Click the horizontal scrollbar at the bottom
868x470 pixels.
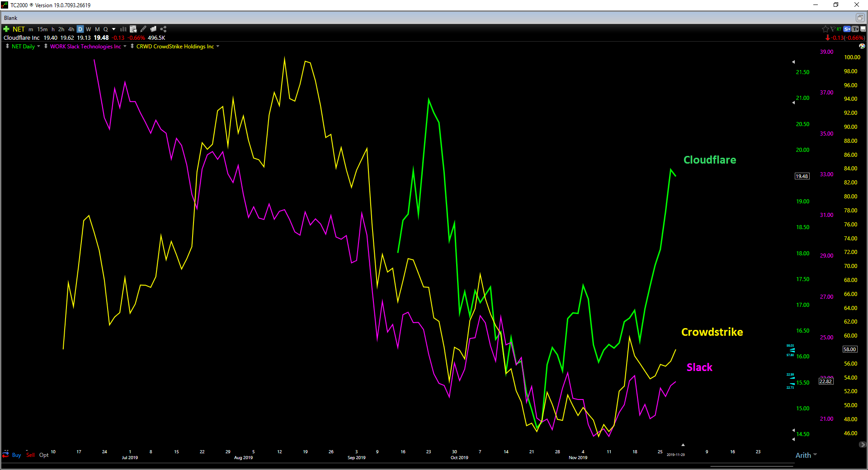pos(752,466)
